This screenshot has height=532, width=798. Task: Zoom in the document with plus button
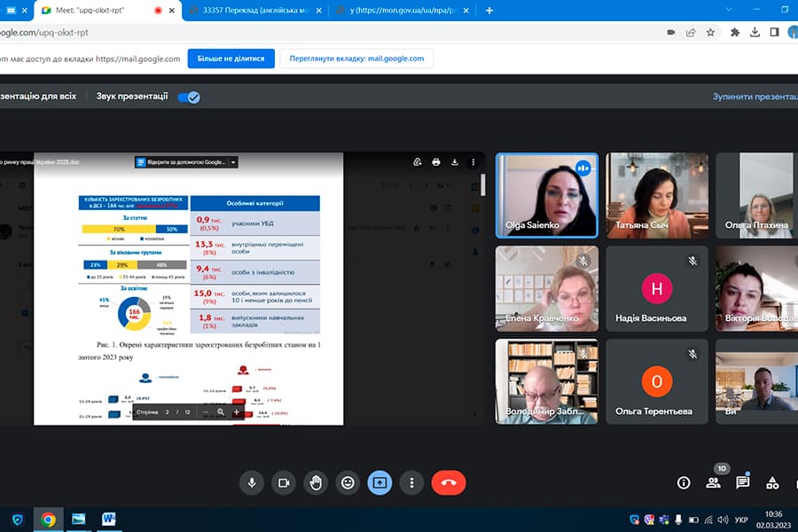point(236,411)
